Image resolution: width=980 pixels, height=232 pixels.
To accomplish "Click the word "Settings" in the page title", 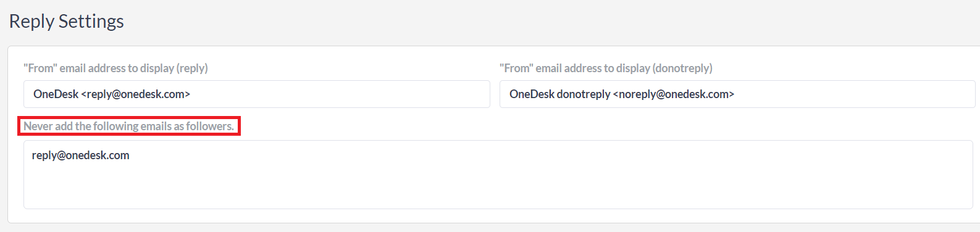I will [x=91, y=21].
